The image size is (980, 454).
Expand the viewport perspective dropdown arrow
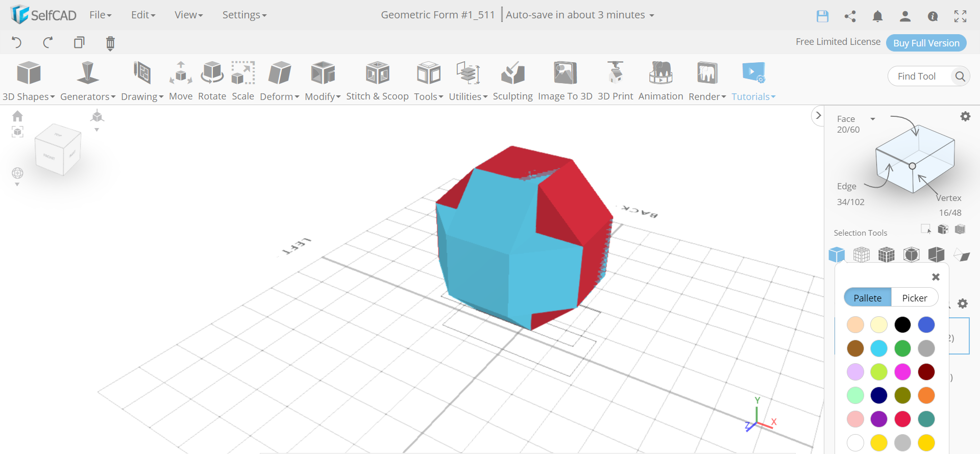point(96,130)
